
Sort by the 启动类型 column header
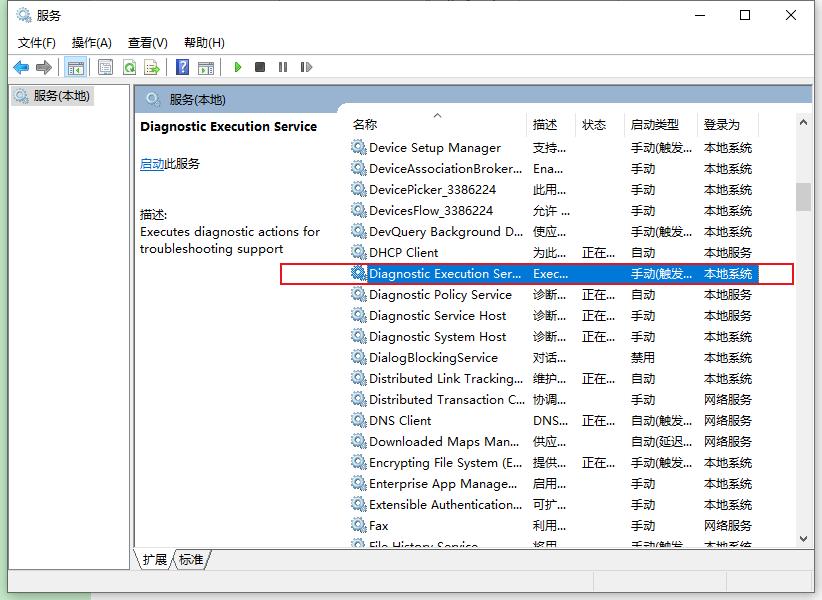click(x=654, y=125)
